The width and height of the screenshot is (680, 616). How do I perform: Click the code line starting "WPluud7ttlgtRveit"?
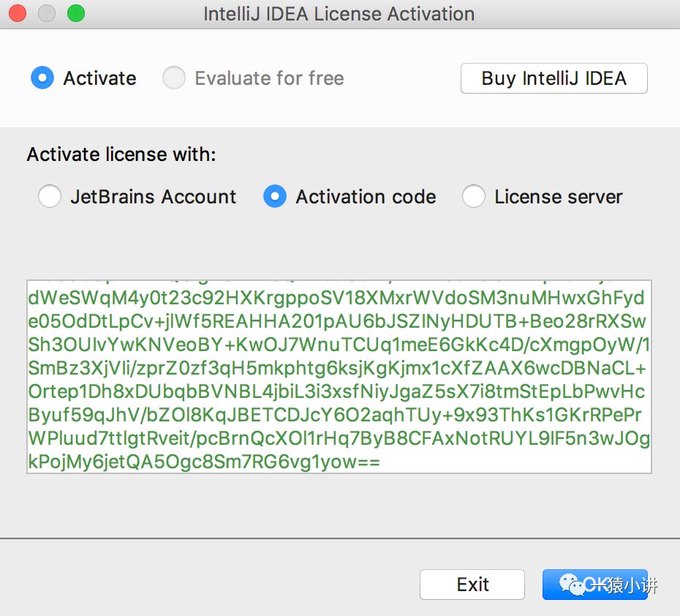pyautogui.click(x=339, y=439)
